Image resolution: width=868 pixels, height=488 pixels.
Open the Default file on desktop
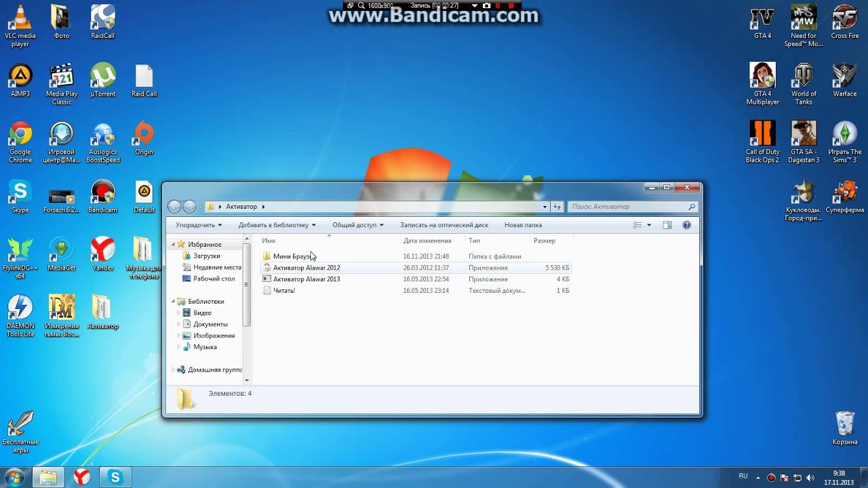tap(144, 197)
